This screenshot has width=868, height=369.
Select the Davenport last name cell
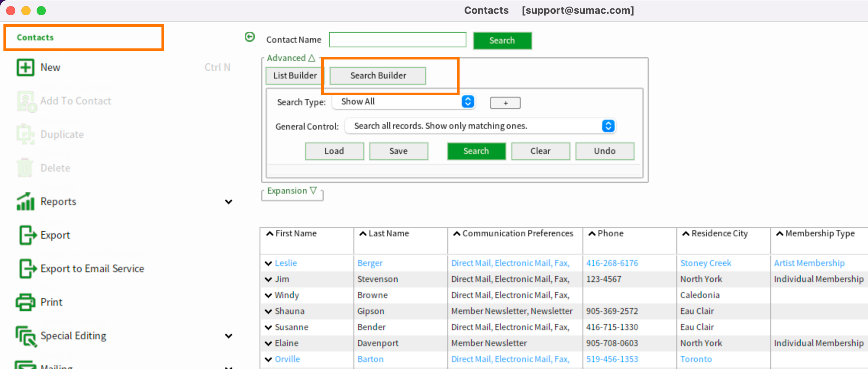pyautogui.click(x=378, y=343)
